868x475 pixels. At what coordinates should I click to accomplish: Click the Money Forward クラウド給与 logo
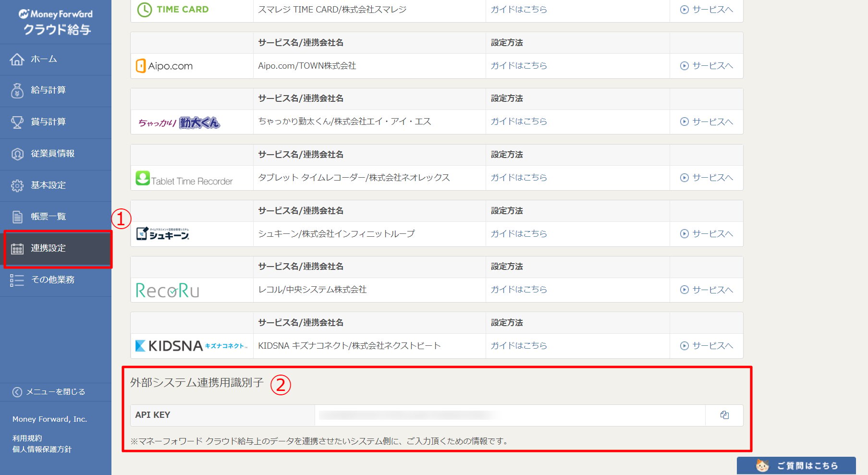[56, 22]
